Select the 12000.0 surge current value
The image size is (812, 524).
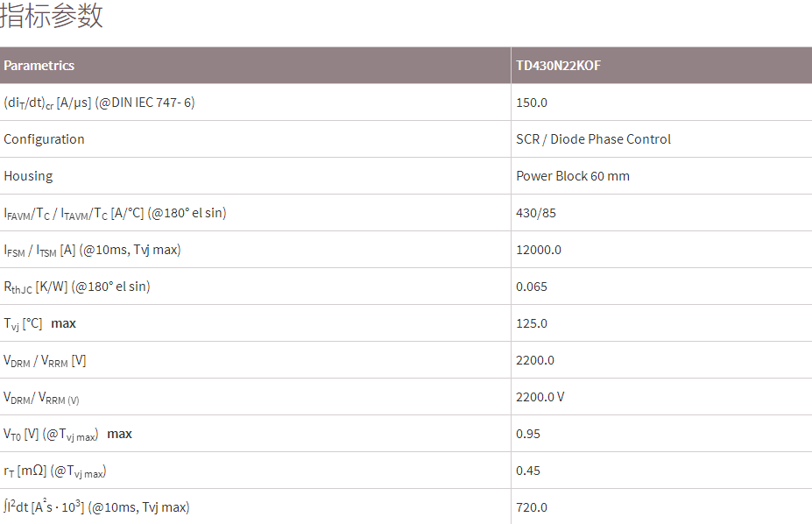click(x=539, y=250)
